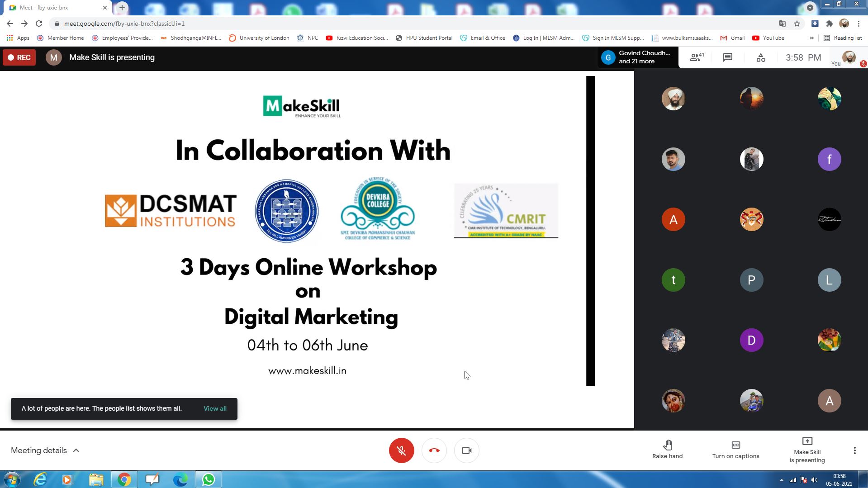This screenshot has width=868, height=488.
Task: Open HPU Student Portal bookmark
Action: 424,38
